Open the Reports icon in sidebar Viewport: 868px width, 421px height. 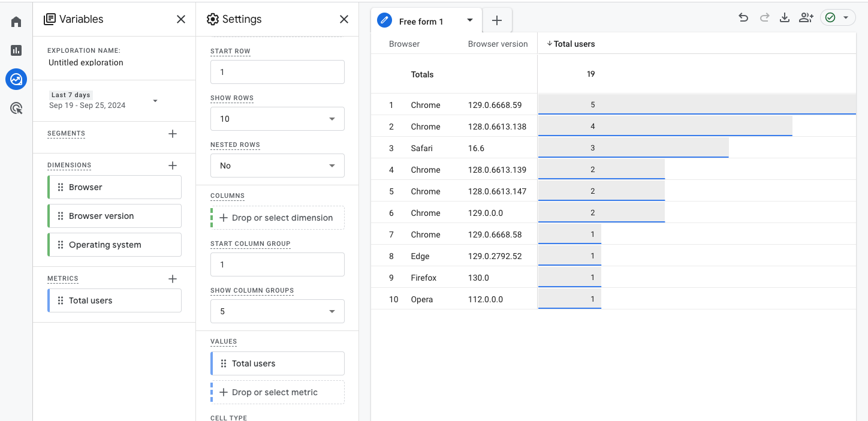(16, 50)
